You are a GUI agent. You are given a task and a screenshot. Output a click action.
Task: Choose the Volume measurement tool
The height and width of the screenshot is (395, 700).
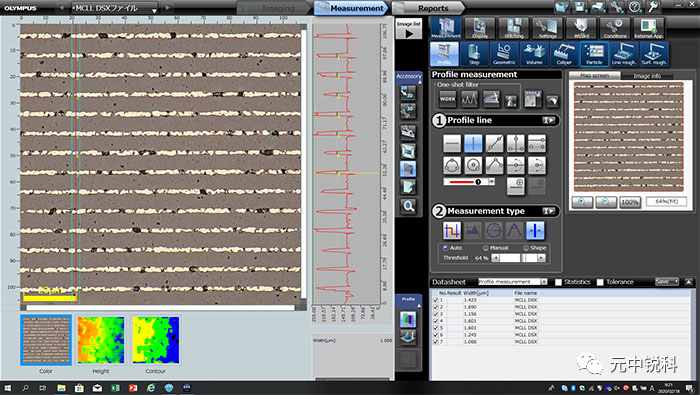coord(534,54)
